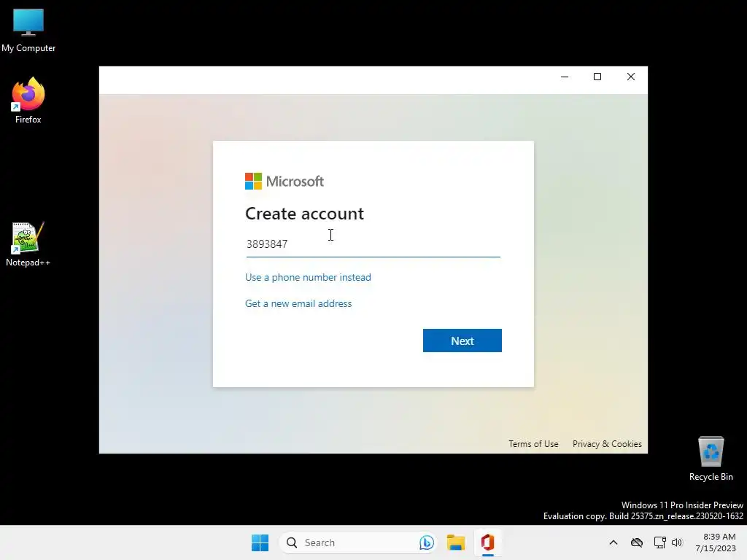Minimize the Create account window
The height and width of the screenshot is (560, 747).
coord(565,77)
